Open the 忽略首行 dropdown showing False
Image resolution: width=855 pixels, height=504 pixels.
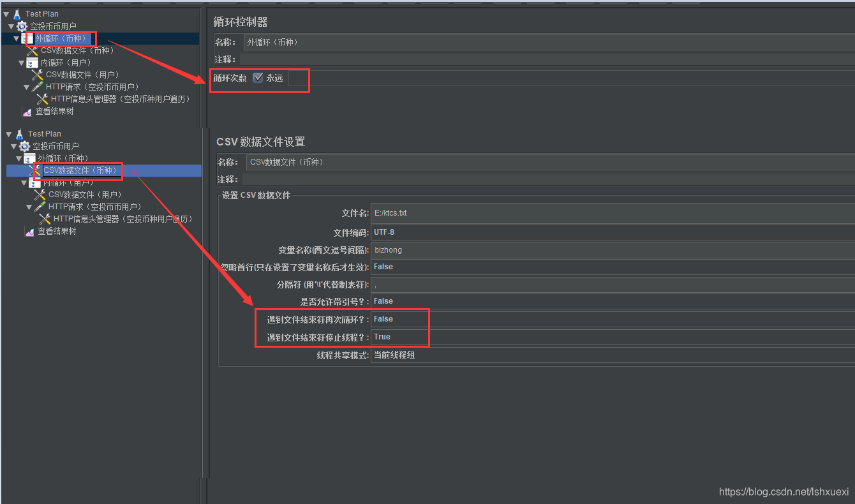[x=613, y=267]
